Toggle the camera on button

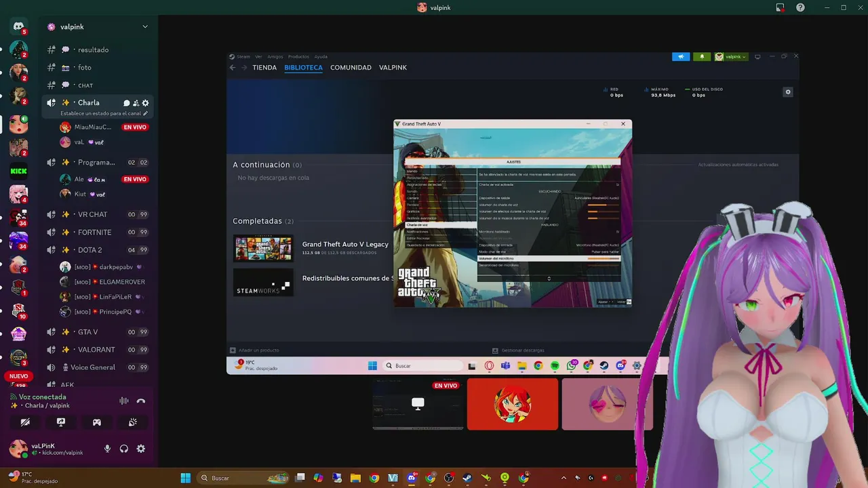point(25,422)
